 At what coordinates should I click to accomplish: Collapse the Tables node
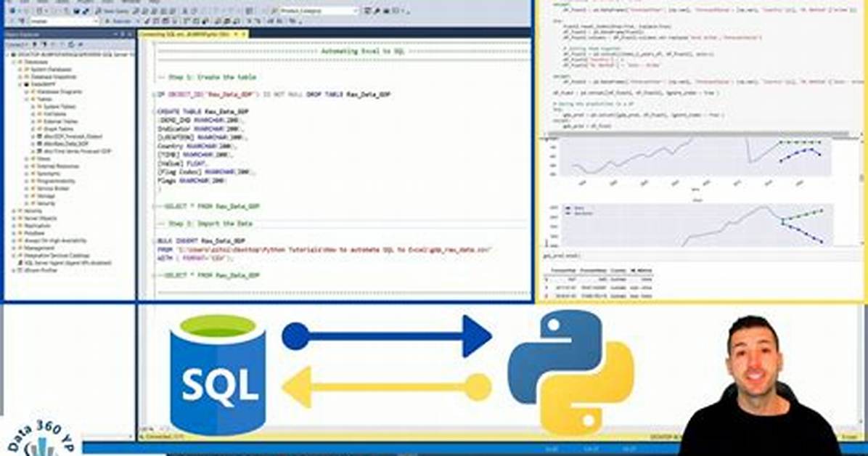(27, 99)
